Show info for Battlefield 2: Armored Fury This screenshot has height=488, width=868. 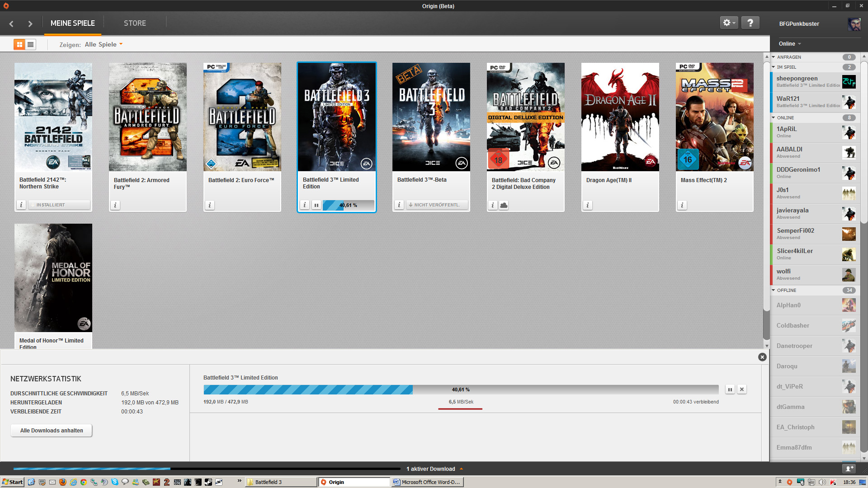[115, 205]
